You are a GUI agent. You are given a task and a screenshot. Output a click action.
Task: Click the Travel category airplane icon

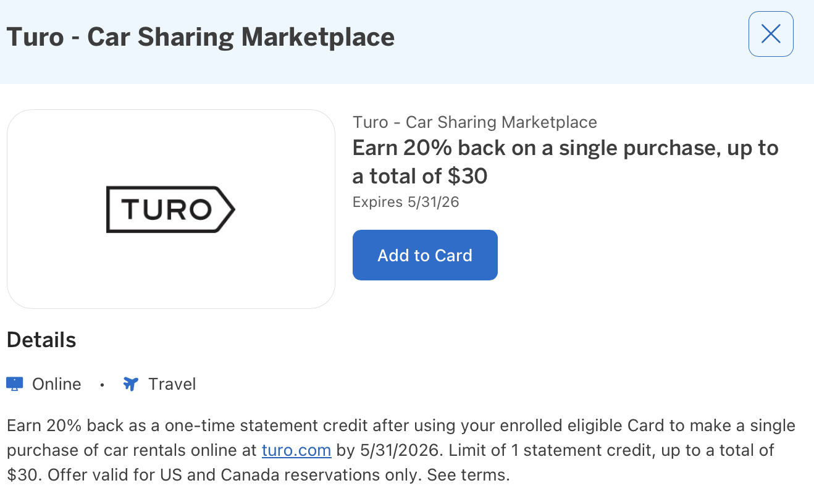[x=130, y=384]
